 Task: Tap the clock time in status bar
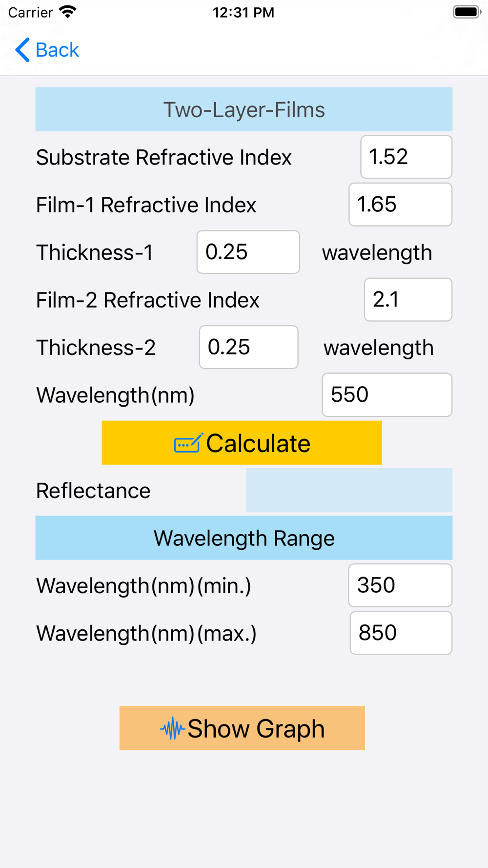point(244,12)
